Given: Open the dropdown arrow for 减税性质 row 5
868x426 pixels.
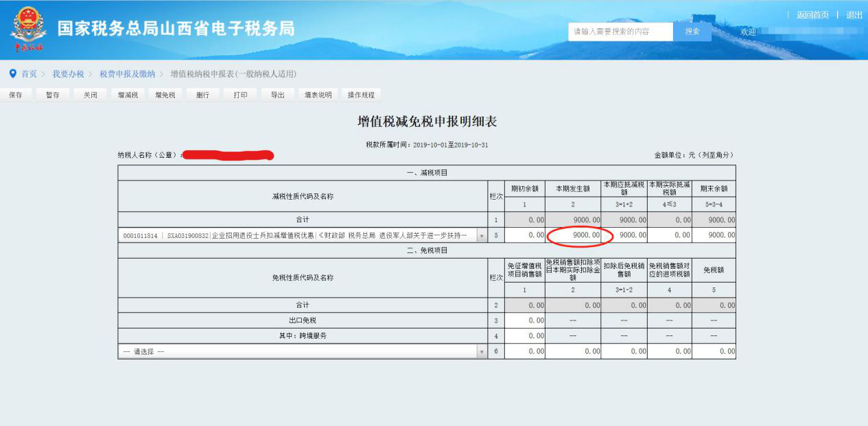Looking at the screenshot, I should [x=481, y=235].
